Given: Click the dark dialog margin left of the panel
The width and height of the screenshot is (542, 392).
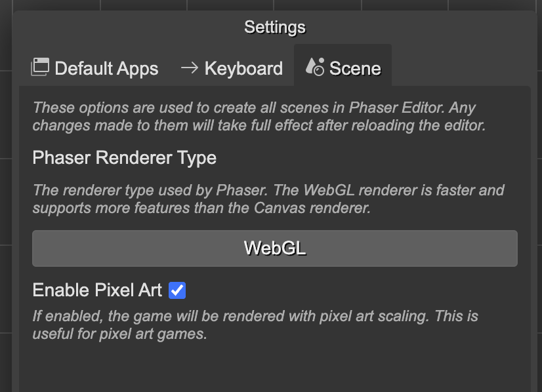Looking at the screenshot, I should (x=15, y=229).
